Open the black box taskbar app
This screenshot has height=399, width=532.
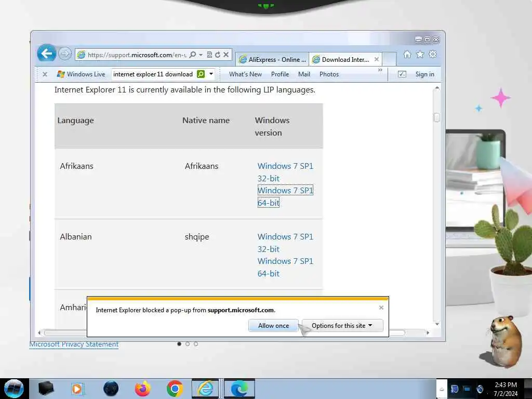point(46,389)
